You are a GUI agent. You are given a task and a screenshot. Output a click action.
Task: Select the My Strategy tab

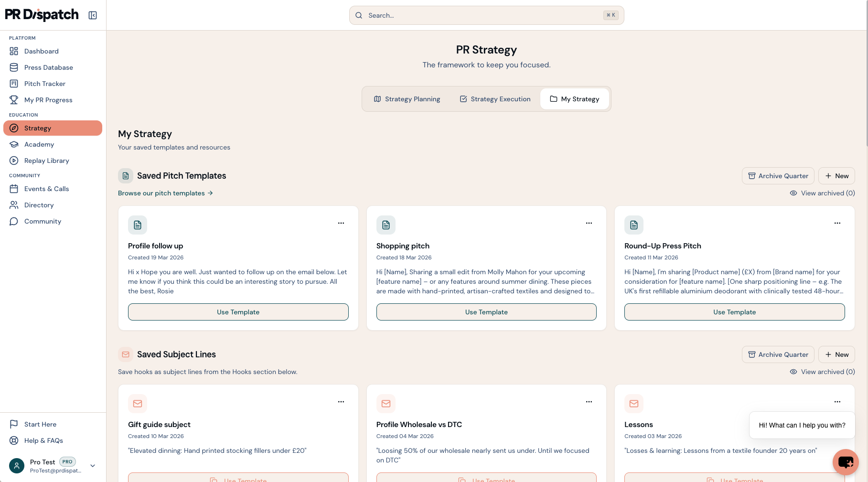tap(575, 99)
